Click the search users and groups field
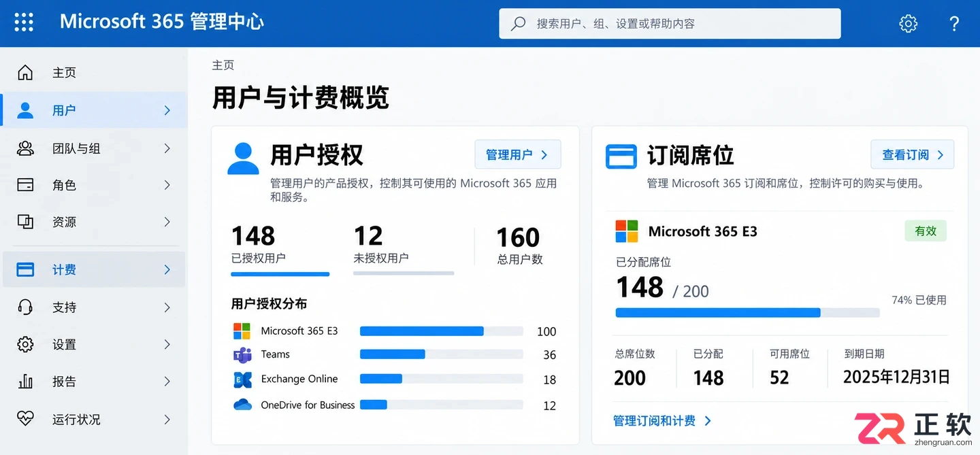The width and height of the screenshot is (980, 455). pyautogui.click(x=670, y=24)
